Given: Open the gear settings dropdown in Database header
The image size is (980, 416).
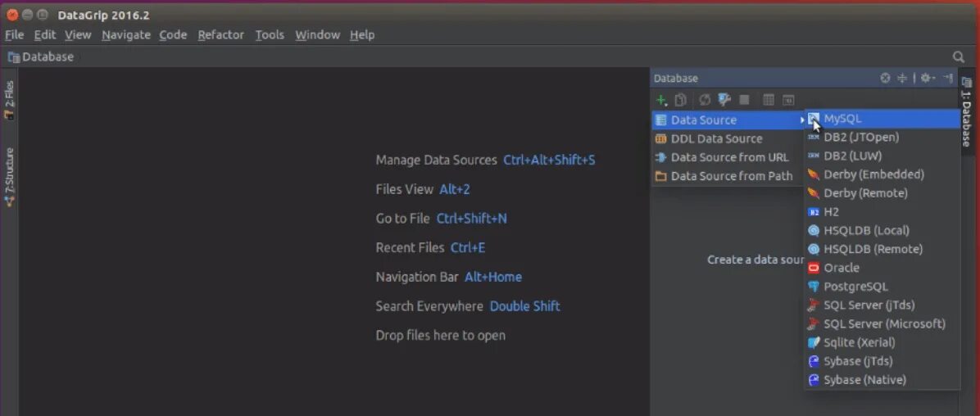Looking at the screenshot, I should (928, 78).
